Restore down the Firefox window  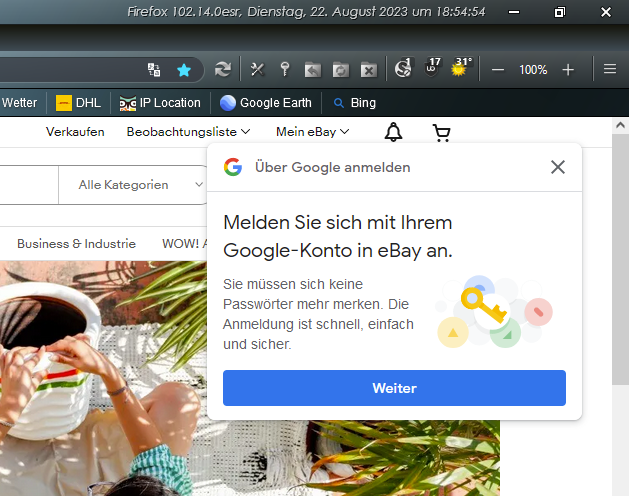pyautogui.click(x=560, y=12)
